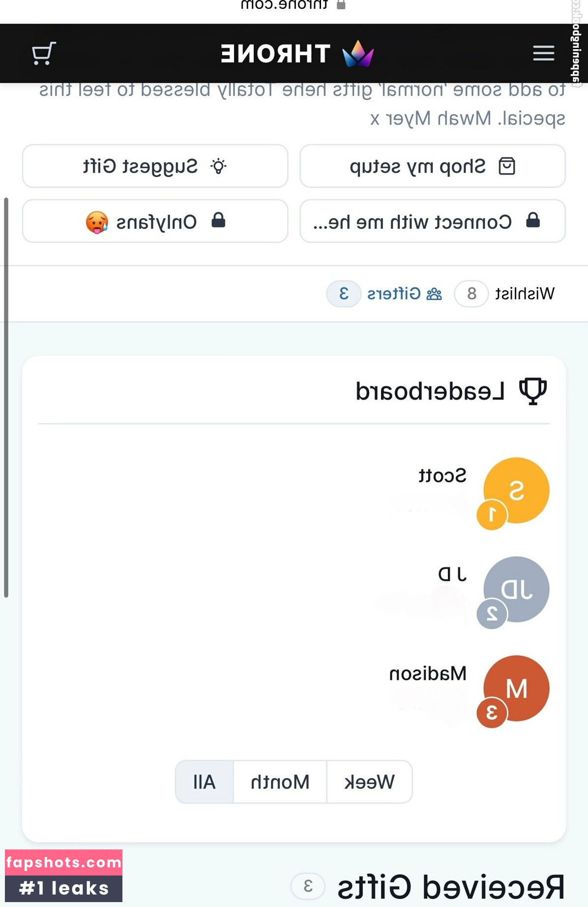The image size is (588, 907).
Task: Click the Gifters people icon
Action: (x=434, y=294)
